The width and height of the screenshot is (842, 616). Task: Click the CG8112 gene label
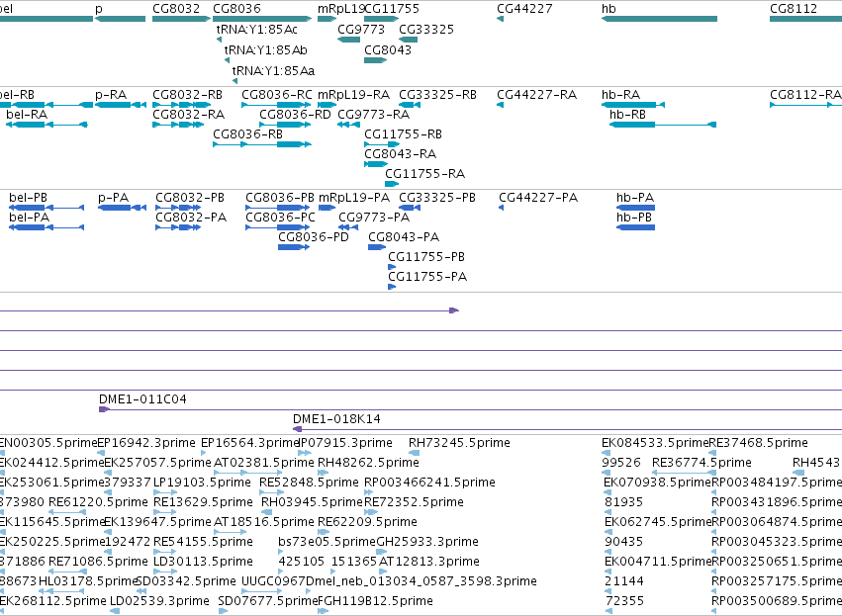pyautogui.click(x=794, y=9)
